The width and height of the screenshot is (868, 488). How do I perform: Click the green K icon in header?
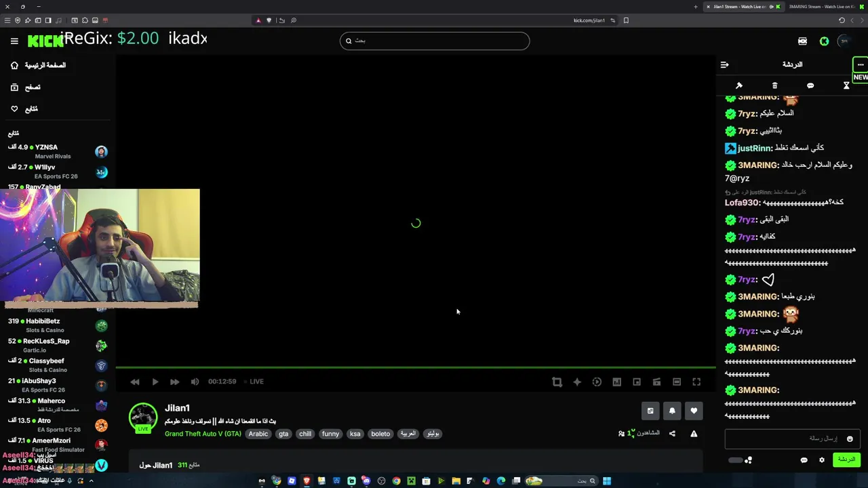tap(824, 41)
